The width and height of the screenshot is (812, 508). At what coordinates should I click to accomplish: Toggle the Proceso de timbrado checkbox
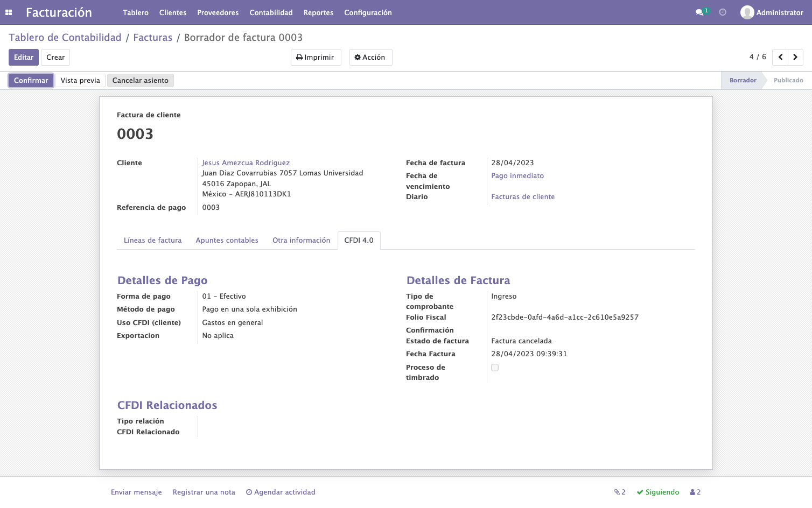pyautogui.click(x=495, y=368)
